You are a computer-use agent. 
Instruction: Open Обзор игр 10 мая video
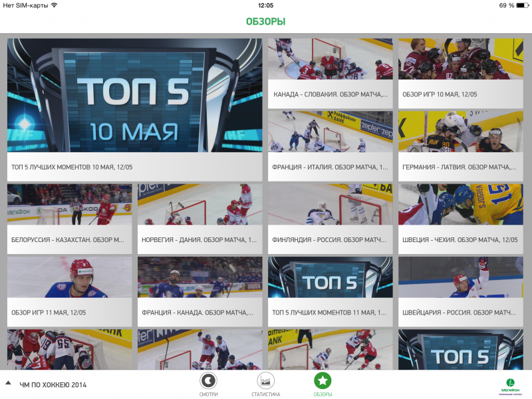(x=460, y=73)
